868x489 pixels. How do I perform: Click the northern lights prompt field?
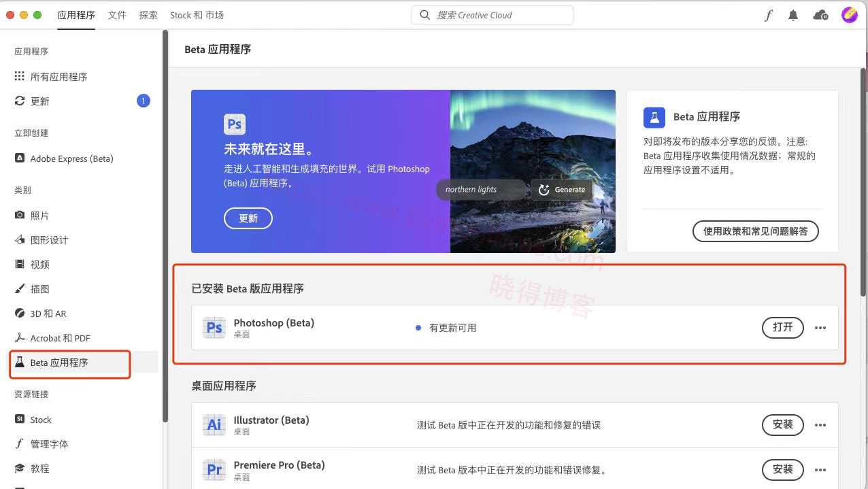[482, 190]
